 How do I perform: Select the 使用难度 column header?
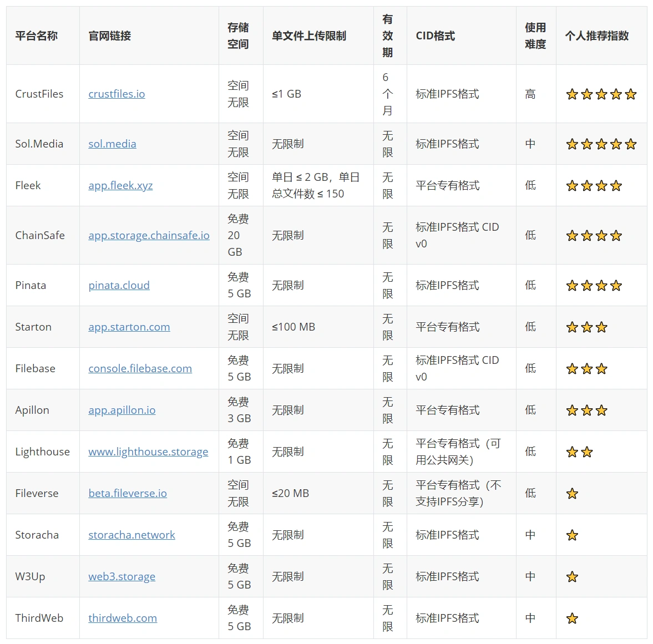coord(535,36)
